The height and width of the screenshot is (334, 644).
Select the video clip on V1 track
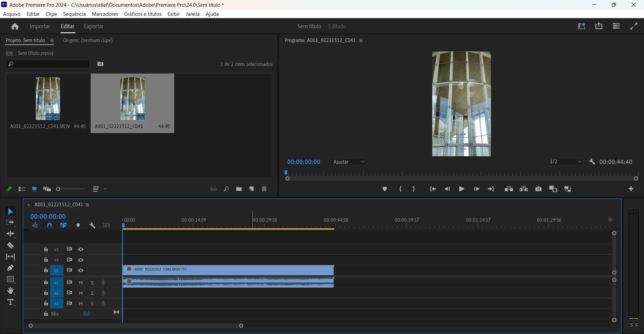click(x=229, y=270)
